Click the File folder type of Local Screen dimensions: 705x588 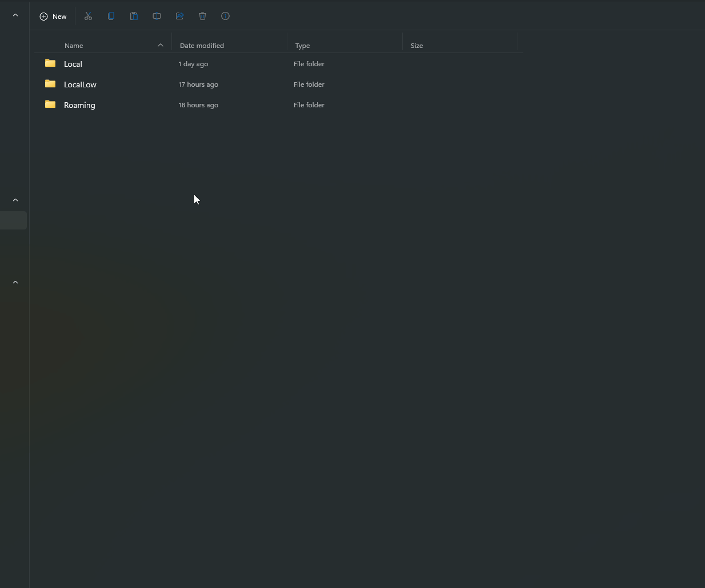pos(309,64)
